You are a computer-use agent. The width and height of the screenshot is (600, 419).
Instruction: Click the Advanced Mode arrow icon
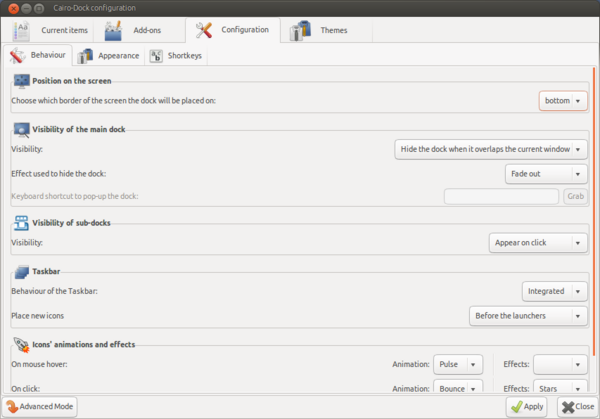click(x=12, y=406)
